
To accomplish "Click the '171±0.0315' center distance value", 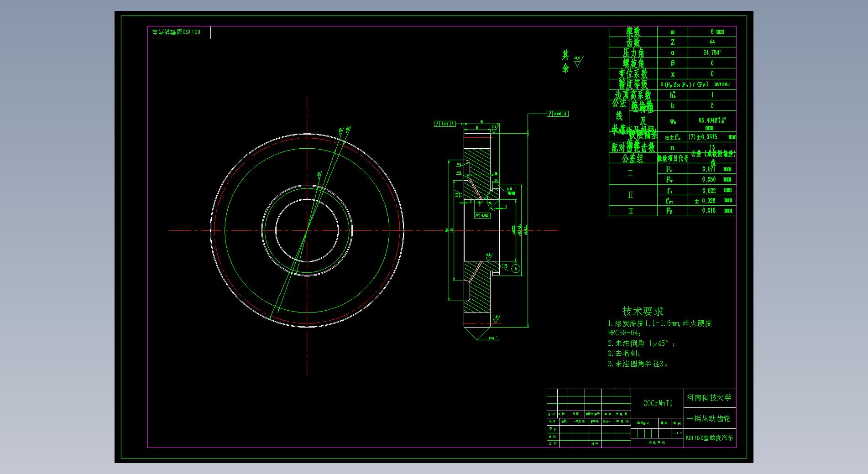I will 703,137.
